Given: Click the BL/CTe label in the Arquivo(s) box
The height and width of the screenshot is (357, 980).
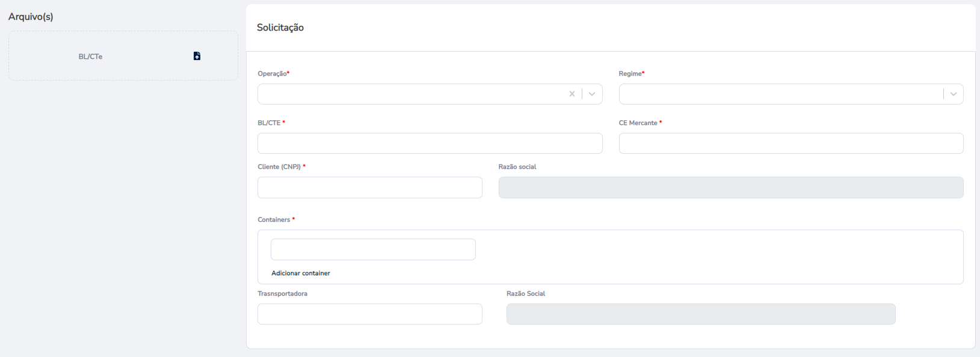Looking at the screenshot, I should coord(90,56).
